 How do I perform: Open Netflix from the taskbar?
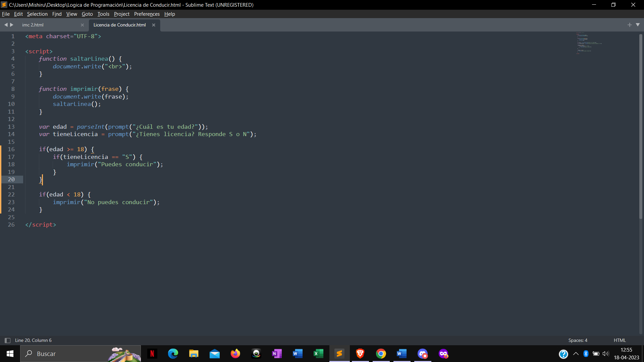point(152,354)
